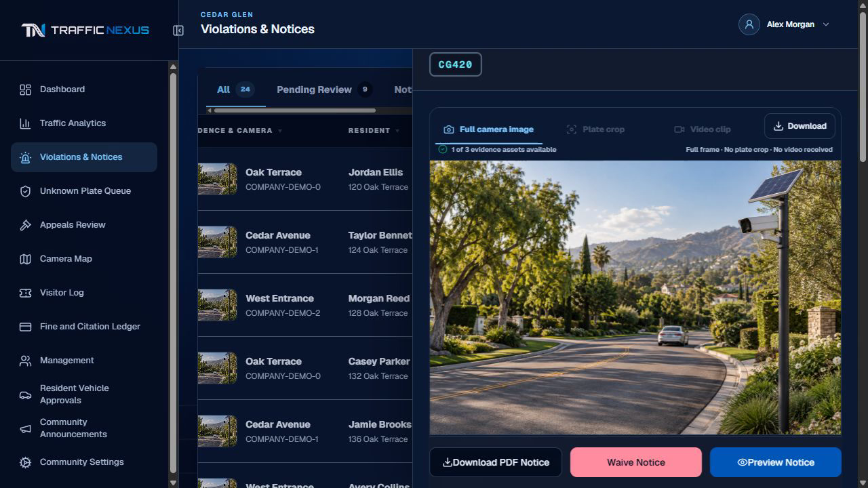Viewport: 868px width, 488px height.
Task: Click the CG420 plate badge
Action: point(455,64)
